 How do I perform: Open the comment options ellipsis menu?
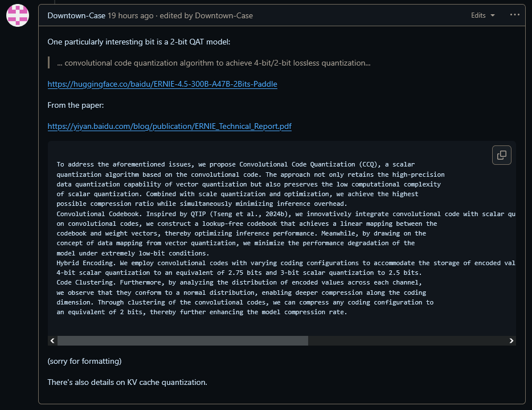(515, 15)
